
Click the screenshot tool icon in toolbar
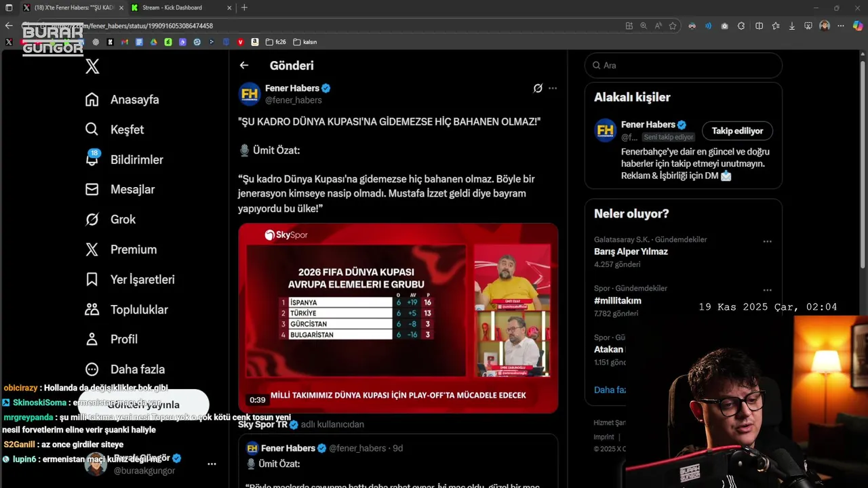point(808,26)
